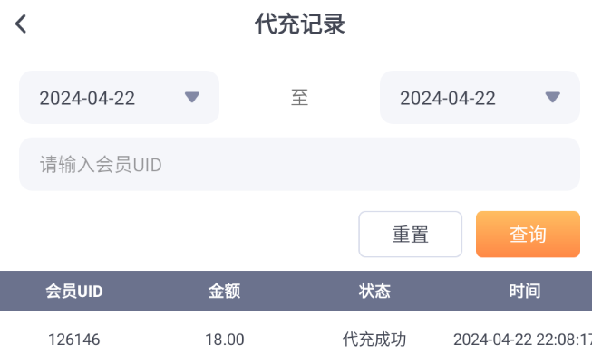Image resolution: width=592 pixels, height=364 pixels.
Task: Select the 时间 column header
Action: pyautogui.click(x=524, y=291)
